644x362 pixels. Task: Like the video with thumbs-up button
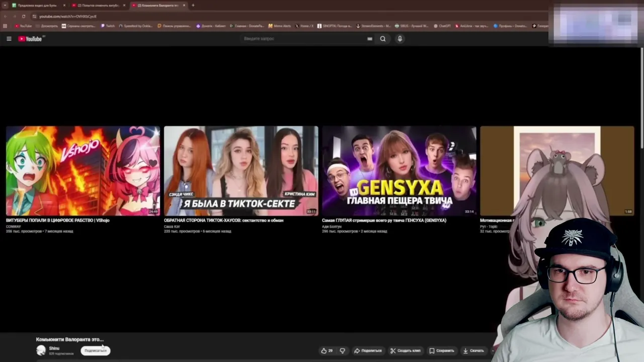[x=327, y=350]
